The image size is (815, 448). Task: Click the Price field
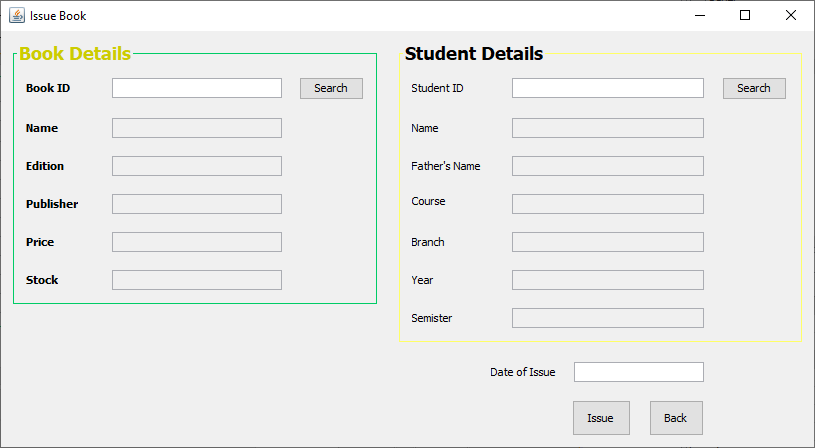pyautogui.click(x=197, y=242)
